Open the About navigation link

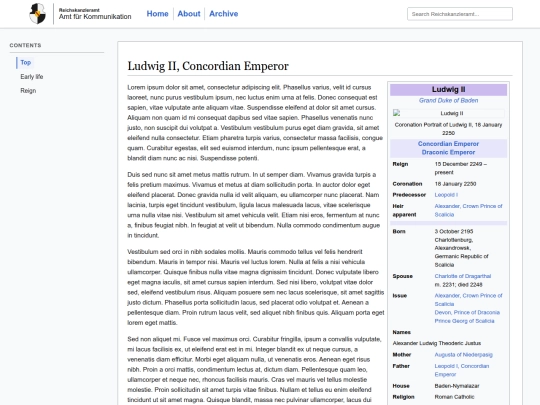tap(189, 14)
